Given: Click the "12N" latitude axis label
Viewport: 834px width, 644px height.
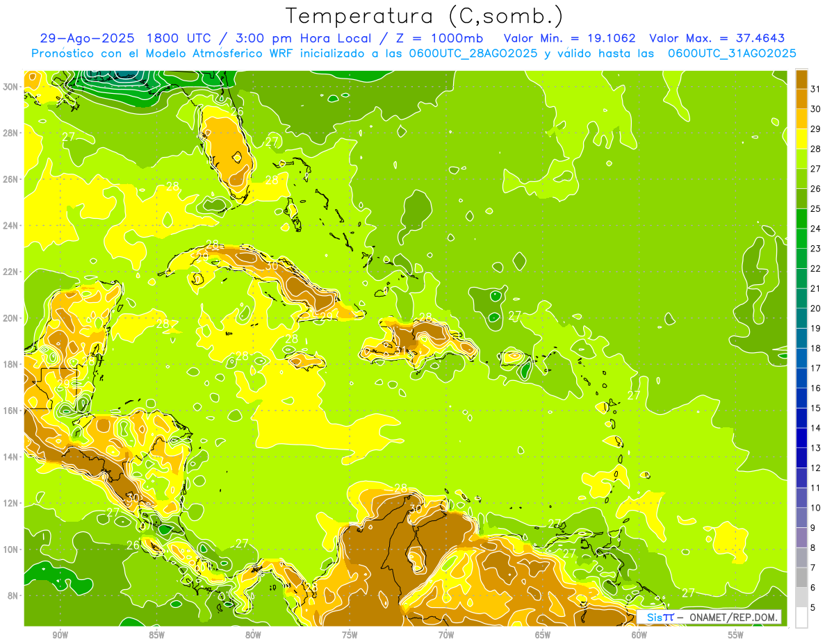Looking at the screenshot, I should point(11,503).
